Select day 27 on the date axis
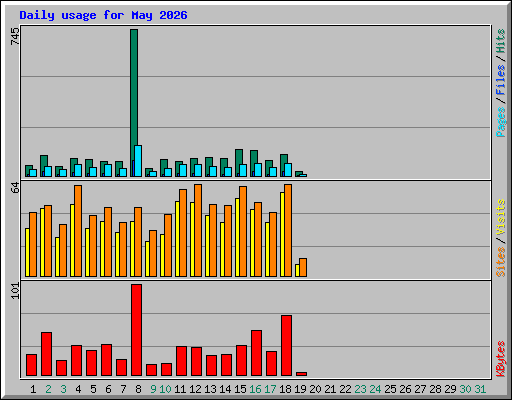This screenshot has height=400, width=512. pos(420,389)
